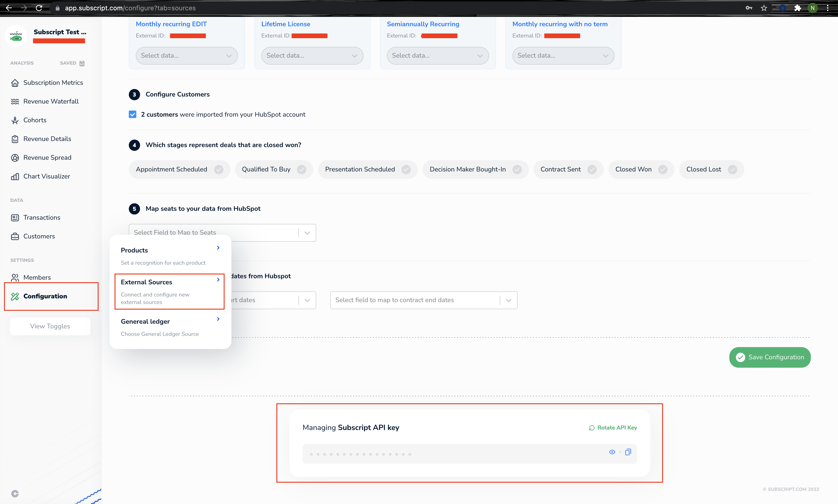Toggle the Appointment Scheduled stage
Image resolution: width=838 pixels, height=504 pixels.
tap(179, 169)
